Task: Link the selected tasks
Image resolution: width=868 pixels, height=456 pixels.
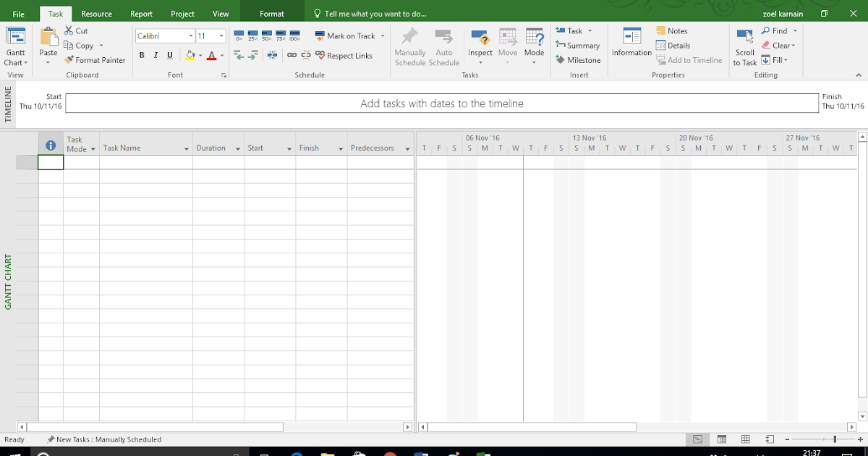Action: click(291, 55)
